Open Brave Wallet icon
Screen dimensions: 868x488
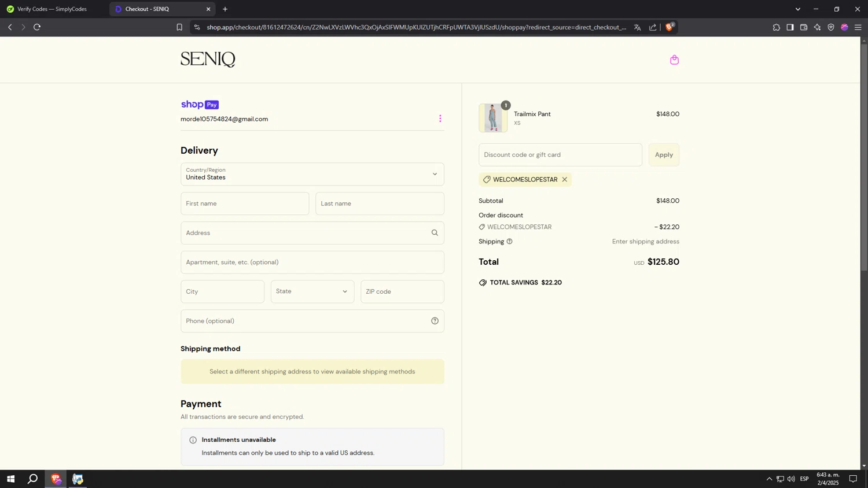click(x=804, y=27)
